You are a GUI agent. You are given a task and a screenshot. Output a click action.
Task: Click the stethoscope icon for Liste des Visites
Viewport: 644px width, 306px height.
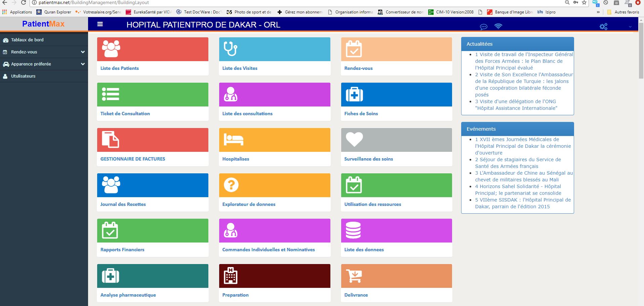pyautogui.click(x=231, y=49)
